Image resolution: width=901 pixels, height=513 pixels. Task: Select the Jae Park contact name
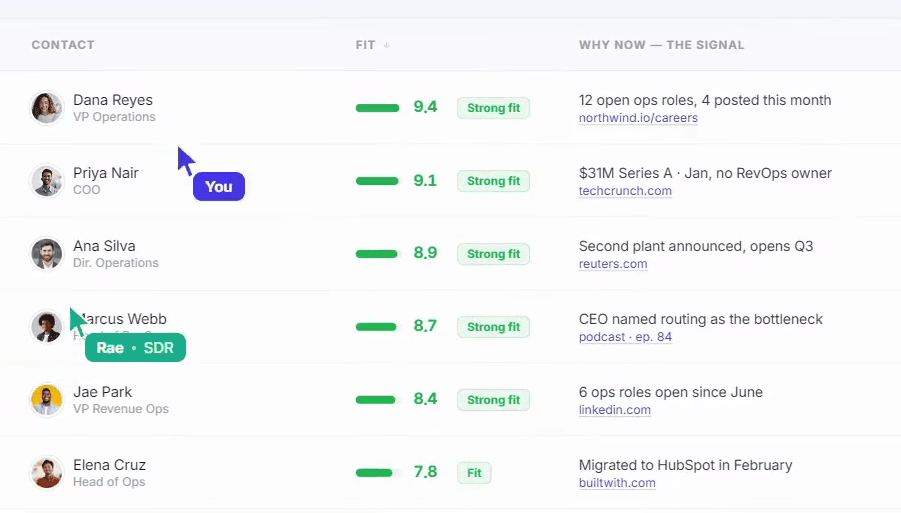[x=102, y=392]
